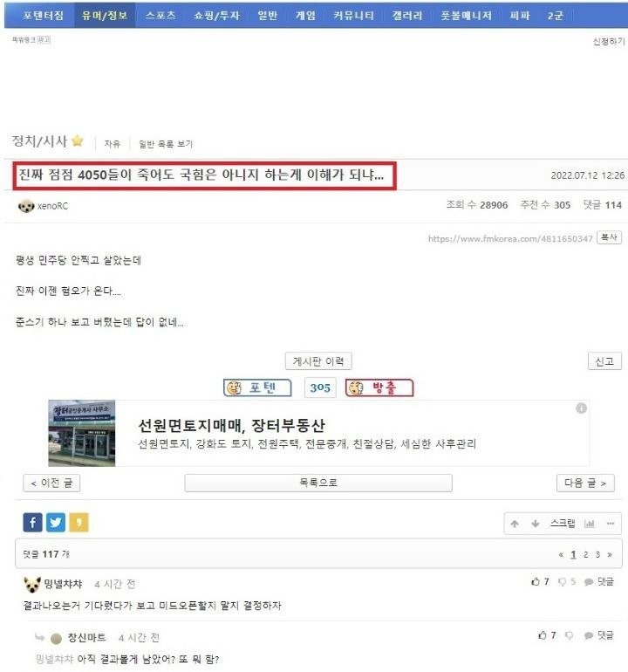Jump down using the down arrow icon
The width and height of the screenshot is (628, 672).
pyautogui.click(x=535, y=524)
